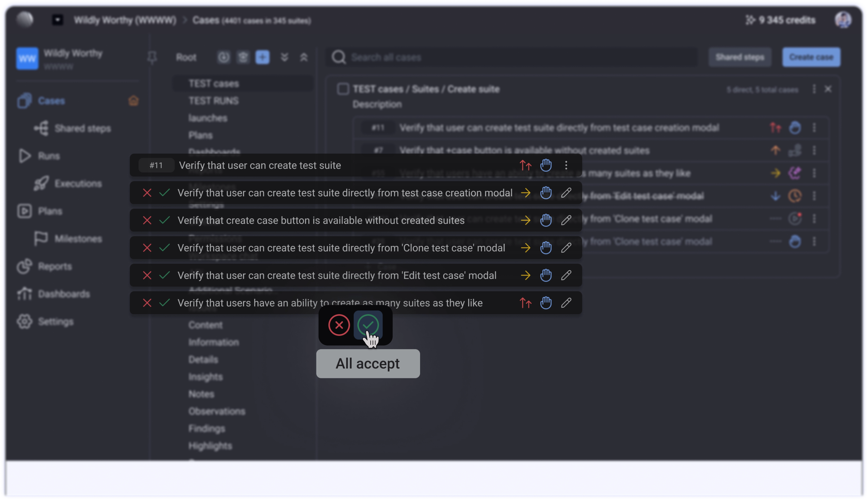The width and height of the screenshot is (868, 500).
Task: Accept the 'Clone test case' modal suggestion
Action: click(165, 248)
